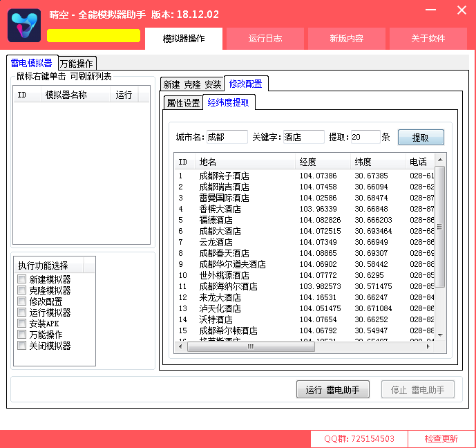Click the 地名 column header
The image size is (476, 448).
[245, 162]
